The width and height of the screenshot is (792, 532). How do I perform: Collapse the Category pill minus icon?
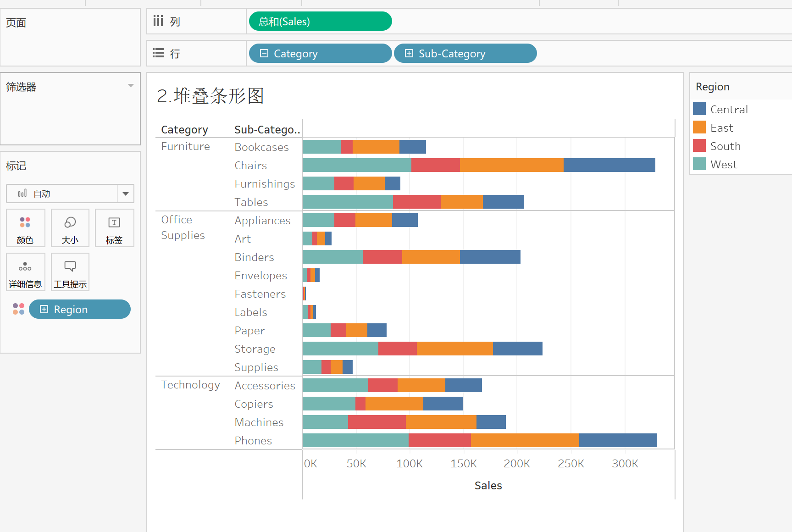[264, 53]
